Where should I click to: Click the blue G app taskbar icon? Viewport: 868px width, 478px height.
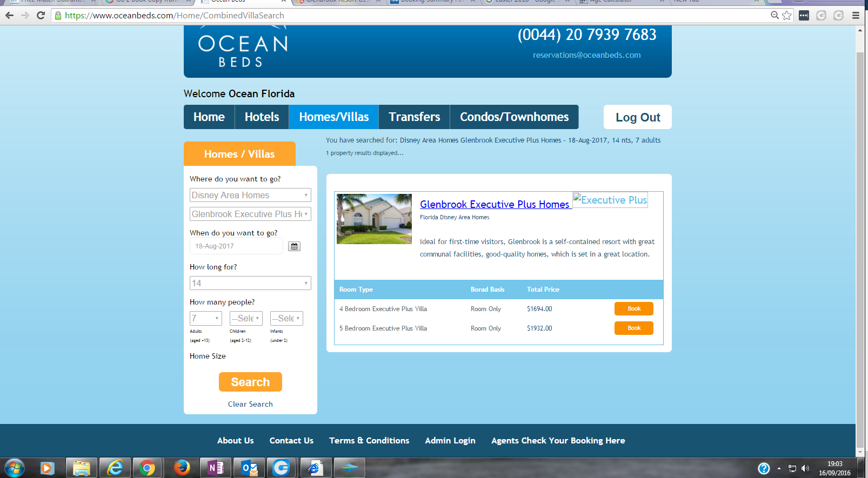(x=282, y=468)
